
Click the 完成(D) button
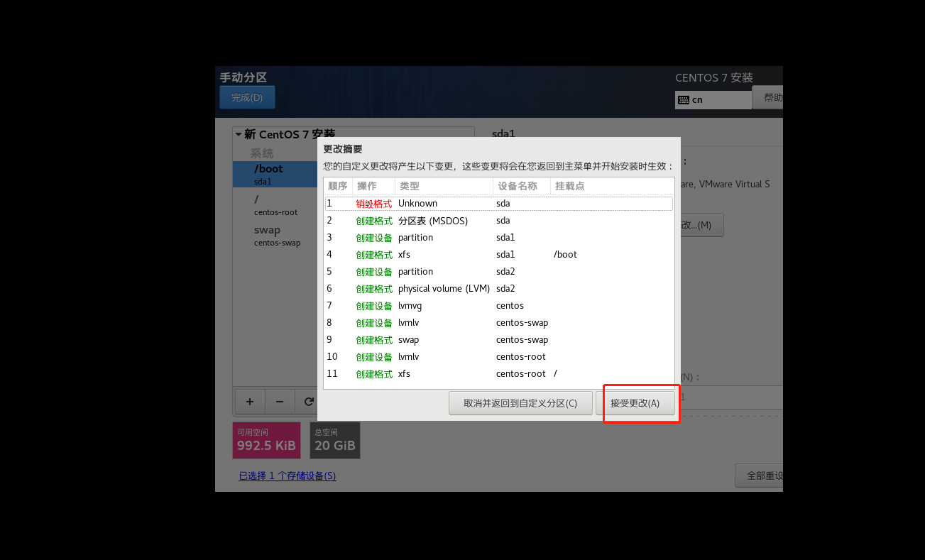(247, 97)
